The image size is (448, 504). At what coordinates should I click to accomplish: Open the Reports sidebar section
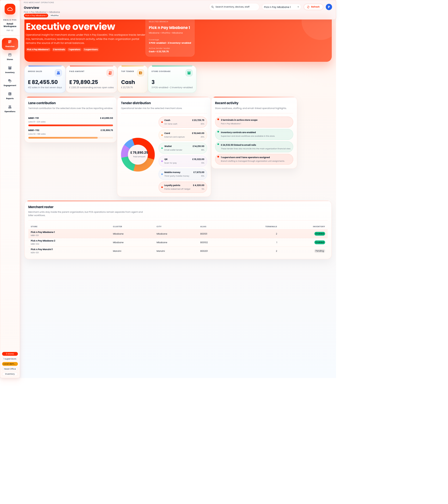point(10,96)
